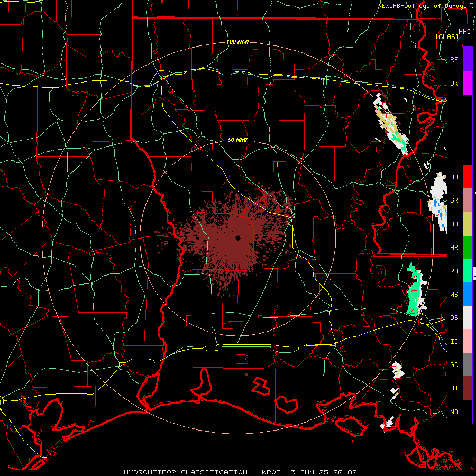Click the GC legend label

[x=454, y=365]
